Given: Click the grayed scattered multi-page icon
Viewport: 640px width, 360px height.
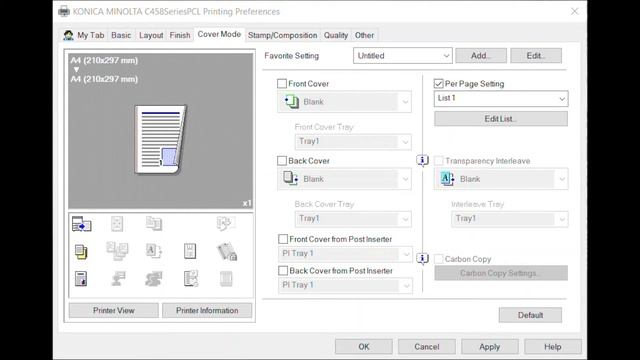Looking at the screenshot, I should [117, 251].
